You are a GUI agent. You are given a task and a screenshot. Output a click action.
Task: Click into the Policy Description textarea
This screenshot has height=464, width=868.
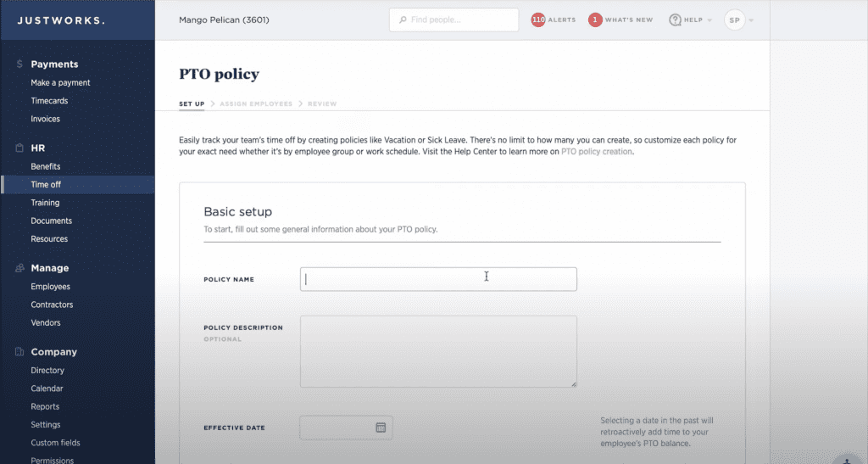pyautogui.click(x=438, y=351)
